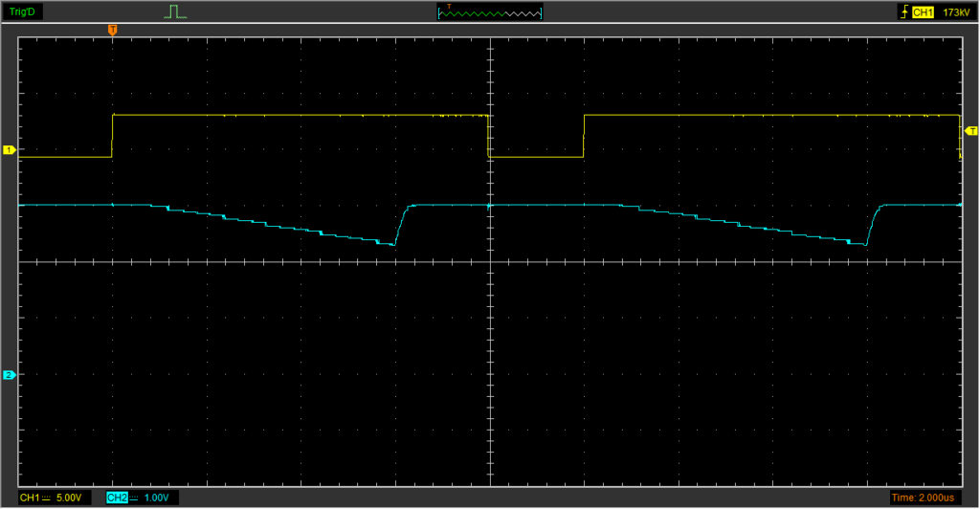Viewport: 980px width, 509px height.
Task: Open the CH2 1.00V scale setting
Action: [157, 498]
